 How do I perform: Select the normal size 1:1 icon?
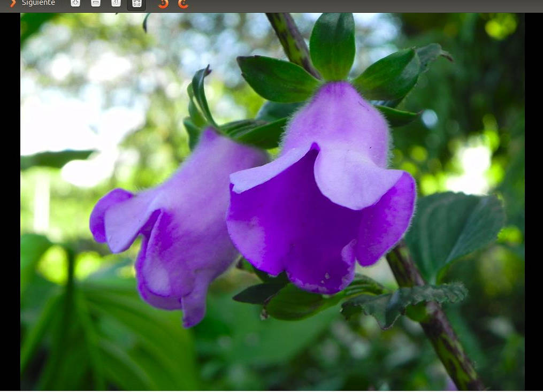pos(116,3)
